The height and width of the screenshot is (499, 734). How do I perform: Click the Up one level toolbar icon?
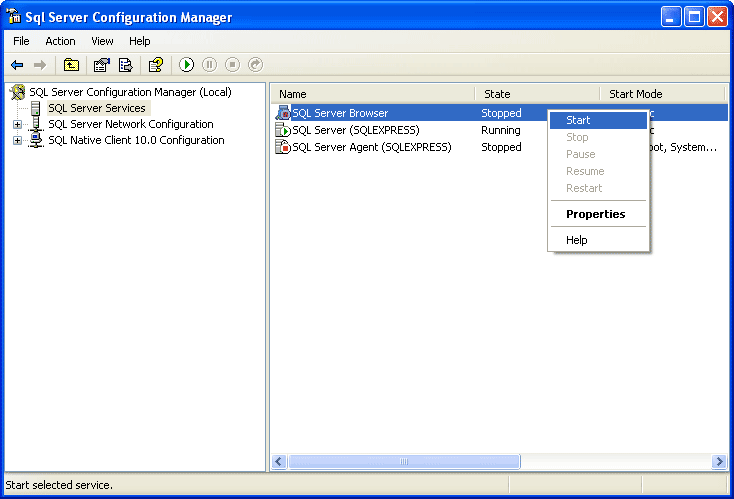pos(71,65)
